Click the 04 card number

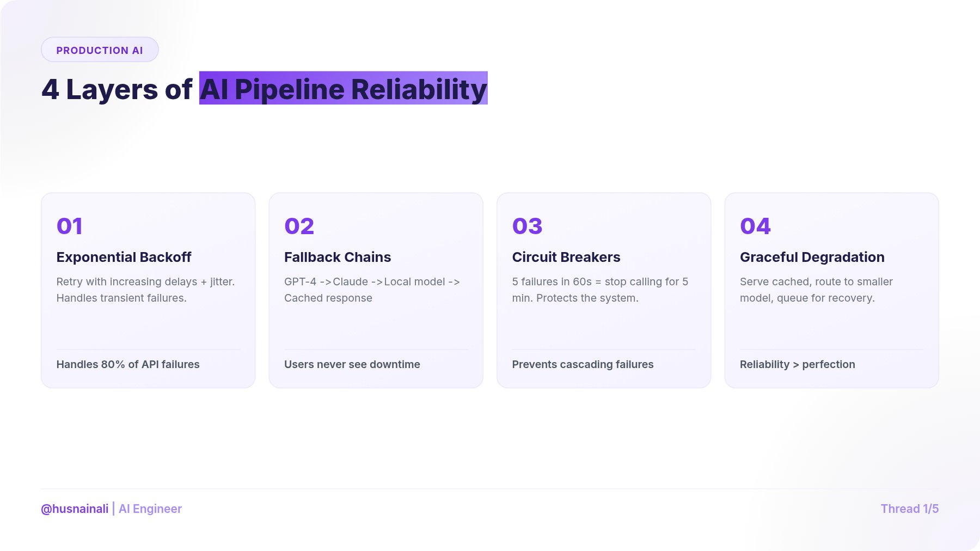(x=755, y=226)
